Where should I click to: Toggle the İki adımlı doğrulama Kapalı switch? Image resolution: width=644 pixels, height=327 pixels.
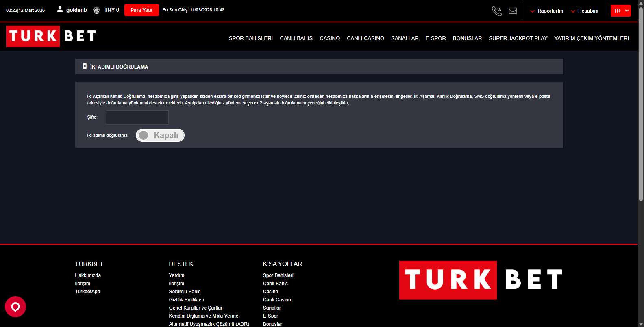tap(160, 135)
